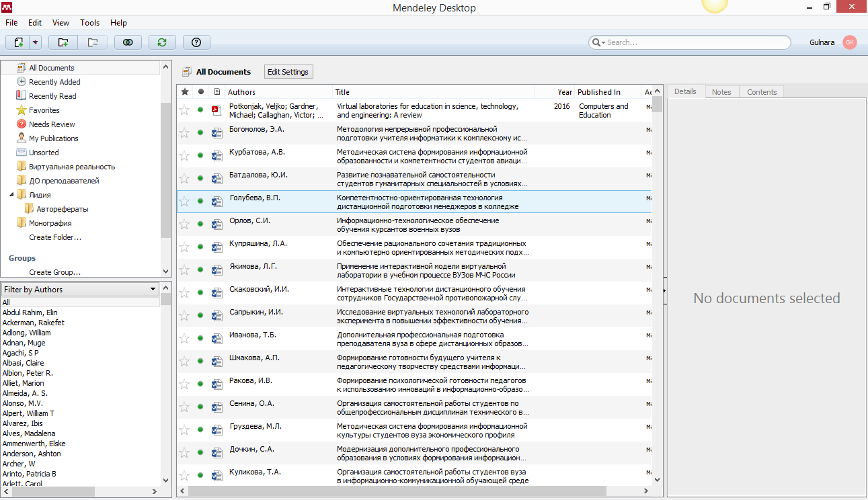Click the Create Group... link
868x500 pixels.
coord(54,272)
